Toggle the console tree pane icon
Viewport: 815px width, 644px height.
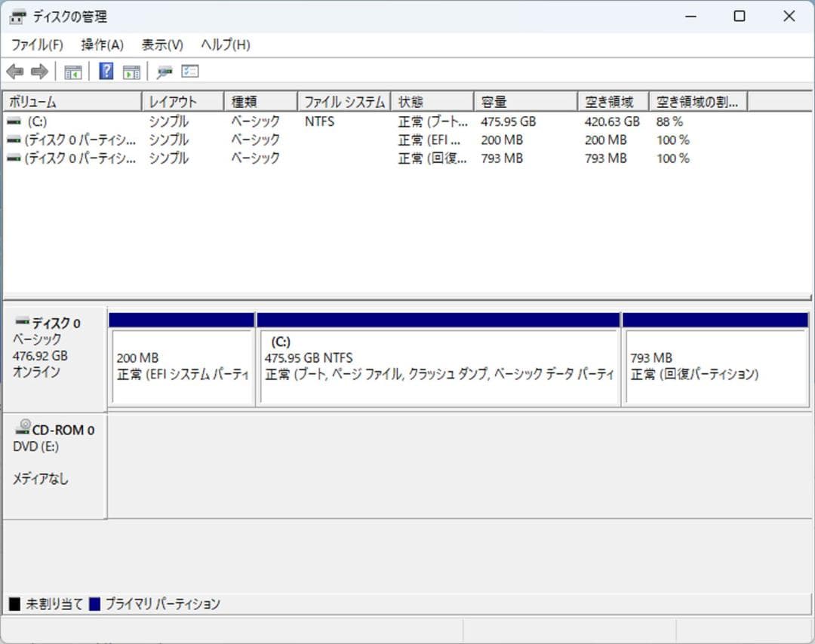click(72, 71)
